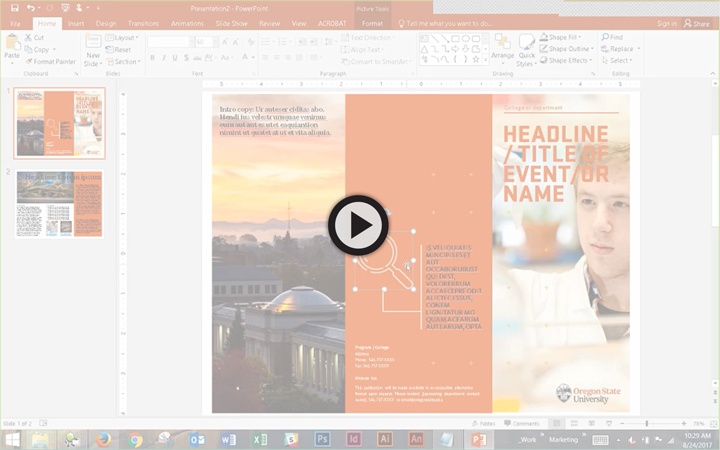Viewport: 720px width, 450px height.
Task: Reset the slide layout
Action: 118,50
